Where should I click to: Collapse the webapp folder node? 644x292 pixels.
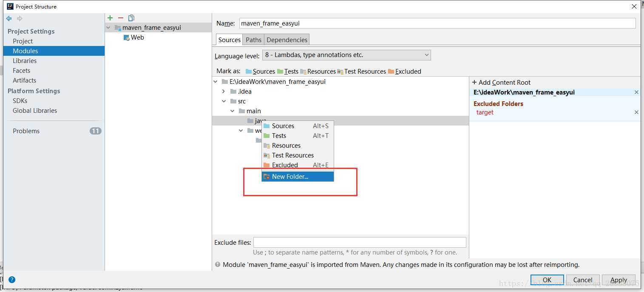click(241, 131)
